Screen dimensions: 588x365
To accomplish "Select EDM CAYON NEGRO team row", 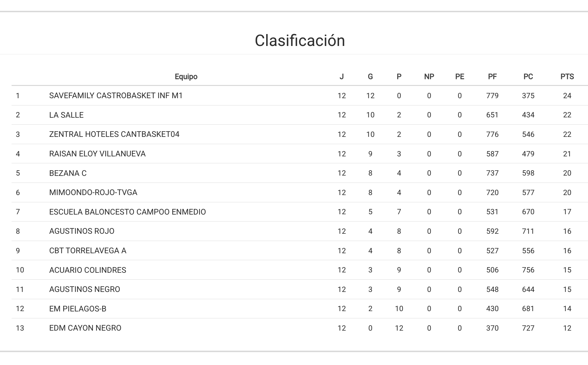I will (x=85, y=328).
